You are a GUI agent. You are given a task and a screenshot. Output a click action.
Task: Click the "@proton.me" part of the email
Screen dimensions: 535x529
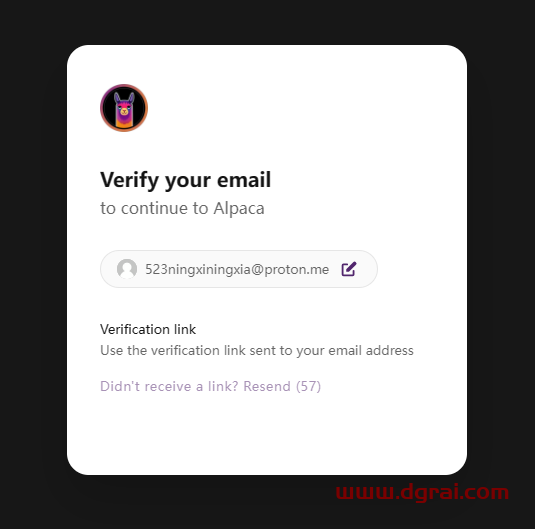point(290,269)
